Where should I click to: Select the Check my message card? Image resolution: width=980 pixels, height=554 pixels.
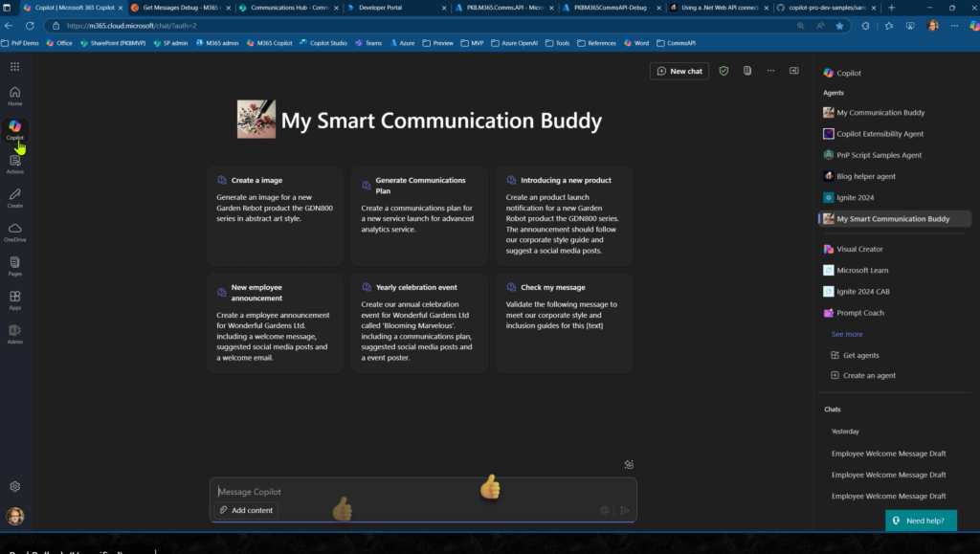point(565,323)
